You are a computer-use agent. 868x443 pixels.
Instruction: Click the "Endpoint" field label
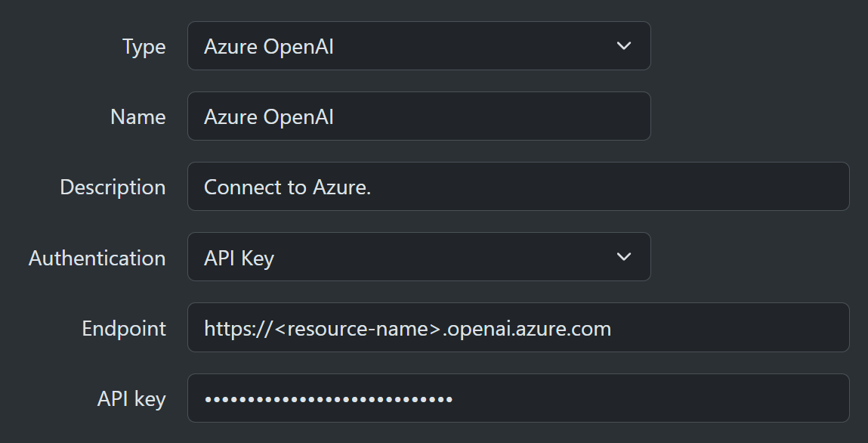click(x=124, y=328)
